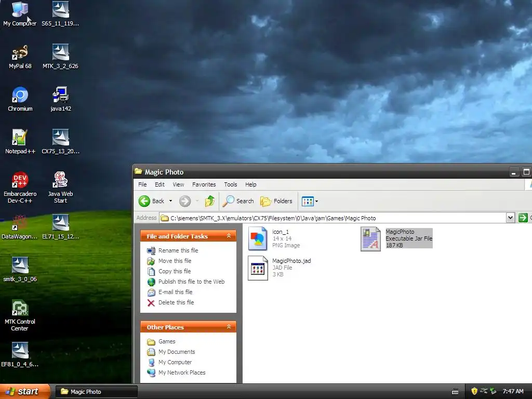Open the EL71_15_12 desktop icon

[60, 227]
